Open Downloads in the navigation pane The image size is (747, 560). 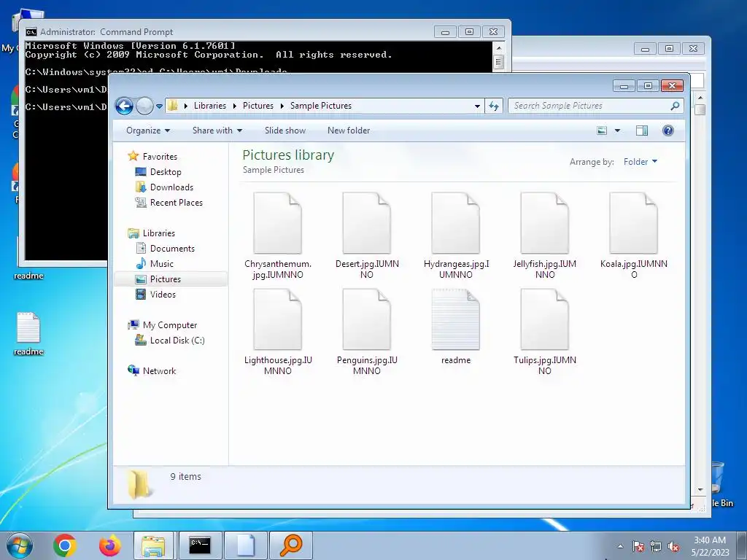click(171, 187)
